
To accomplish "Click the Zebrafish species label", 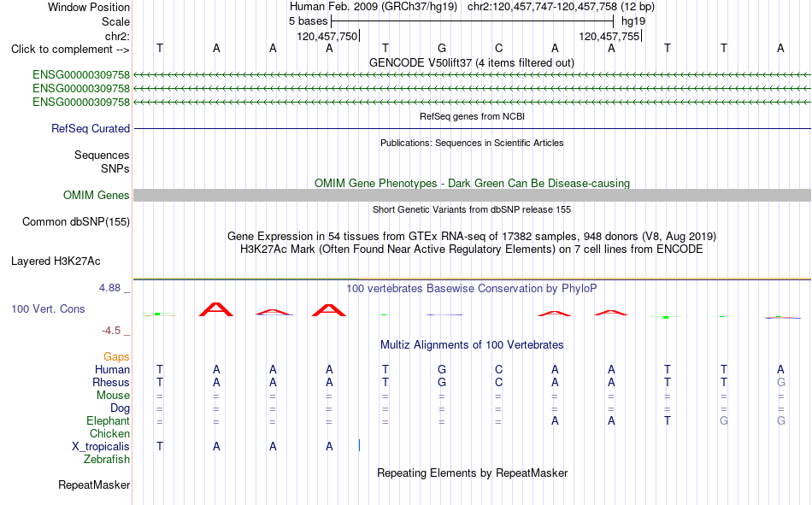I will click(x=107, y=460).
